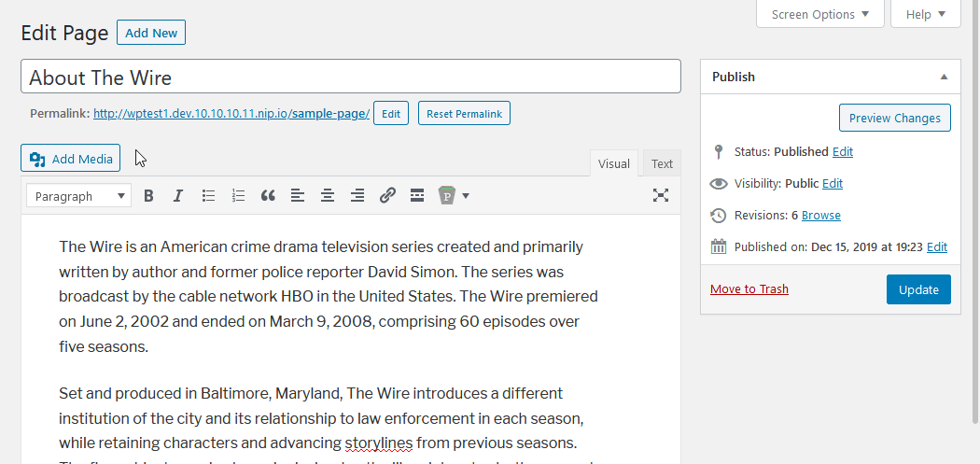Click the calendar icon beside Published on
Screen dimensions: 980x464
tap(719, 246)
